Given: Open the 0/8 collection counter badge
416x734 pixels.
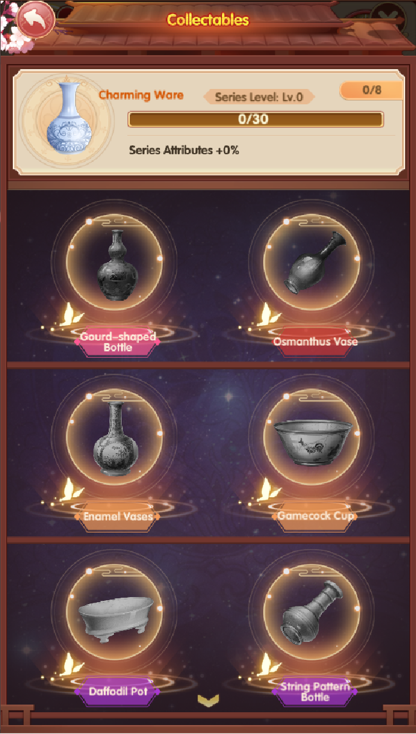Looking at the screenshot, I should click(x=372, y=90).
